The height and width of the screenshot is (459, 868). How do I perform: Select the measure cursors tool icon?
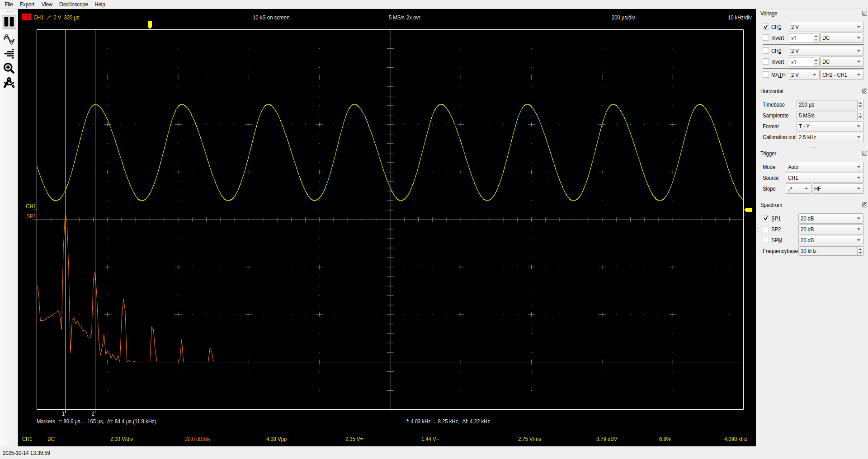coord(9,83)
